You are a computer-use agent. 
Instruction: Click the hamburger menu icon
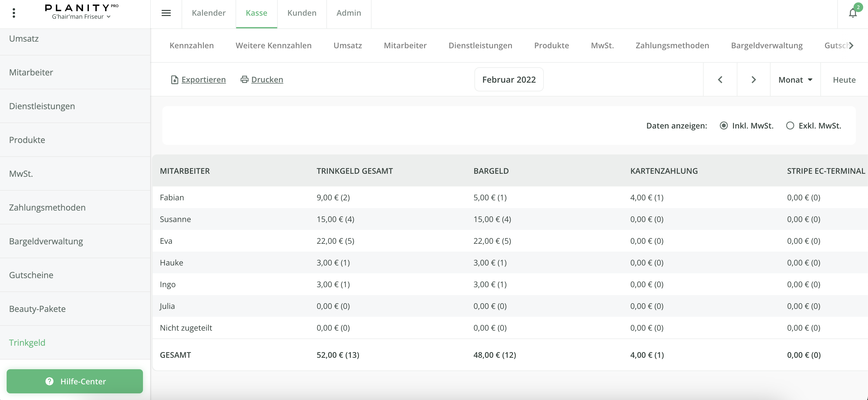click(166, 13)
